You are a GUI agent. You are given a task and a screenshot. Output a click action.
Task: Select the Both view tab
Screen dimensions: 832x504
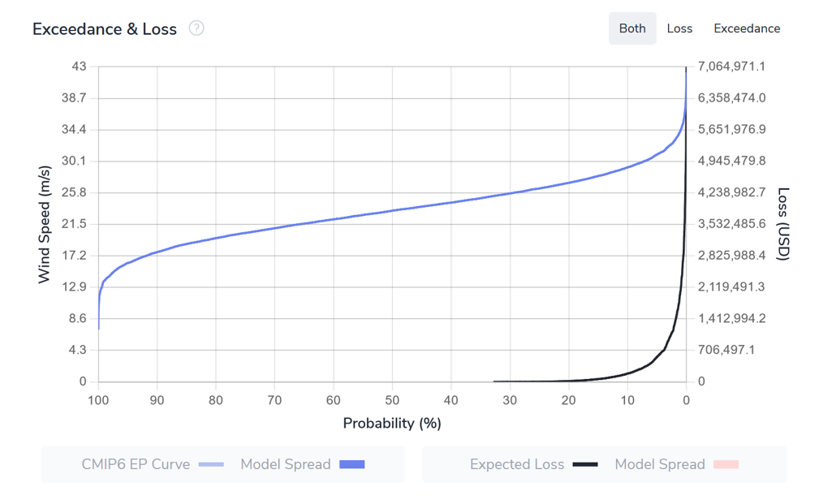pos(632,28)
